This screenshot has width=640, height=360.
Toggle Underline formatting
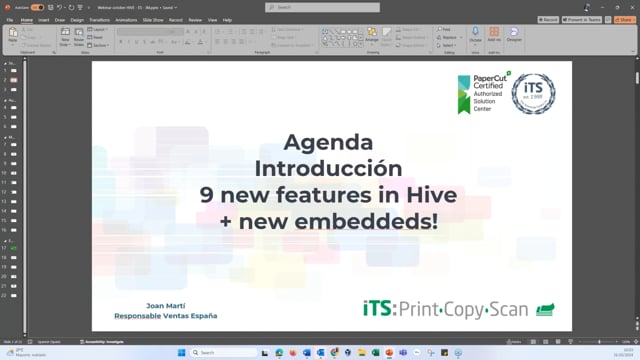click(136, 42)
